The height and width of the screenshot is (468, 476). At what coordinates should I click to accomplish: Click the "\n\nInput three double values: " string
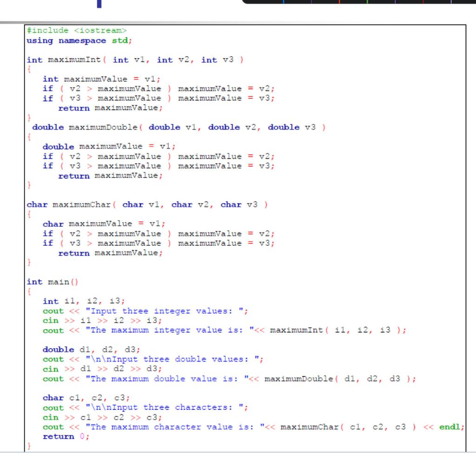click(173, 359)
